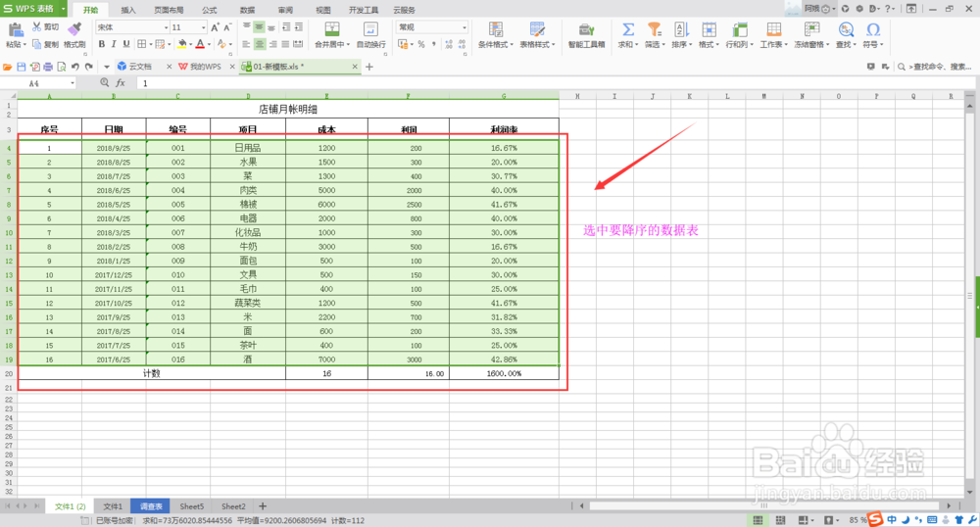Click the Sort (排序) A-Z icon

pos(681,29)
